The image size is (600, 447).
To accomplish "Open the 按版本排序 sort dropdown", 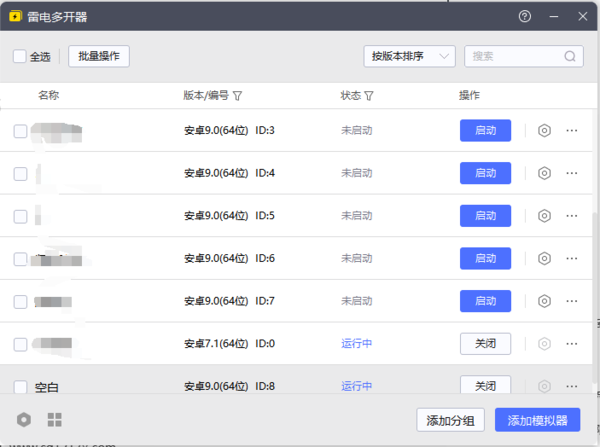I will coord(409,56).
